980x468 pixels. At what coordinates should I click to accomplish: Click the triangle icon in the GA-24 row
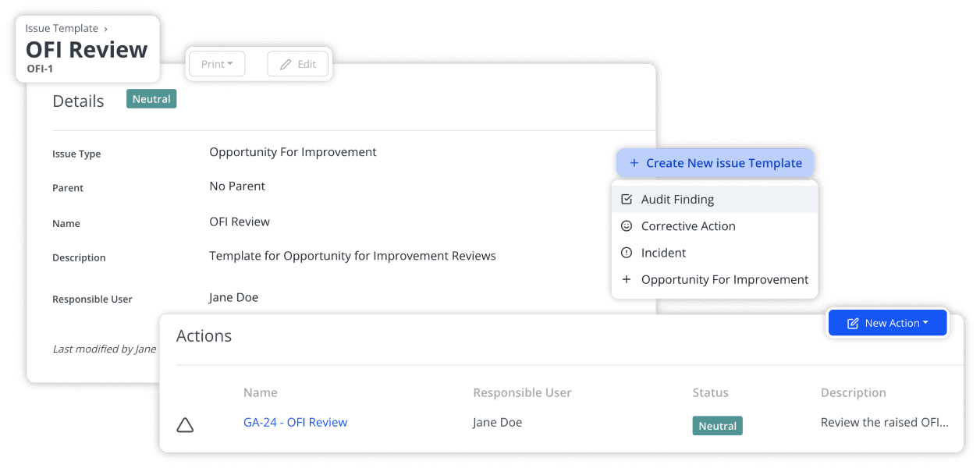tap(185, 424)
